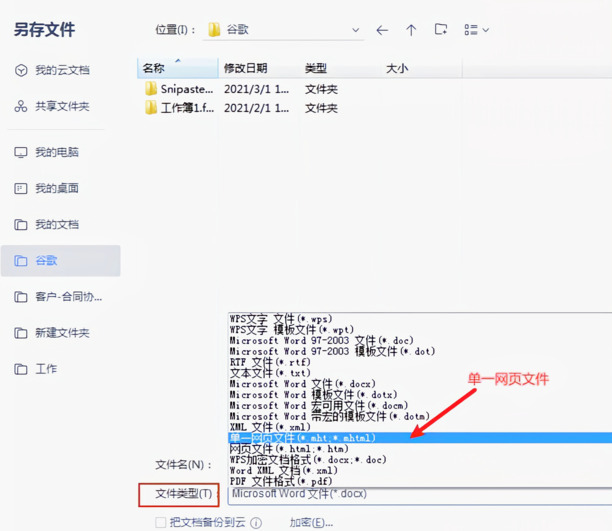Click the 工作簿1 folder icon

coord(151,108)
